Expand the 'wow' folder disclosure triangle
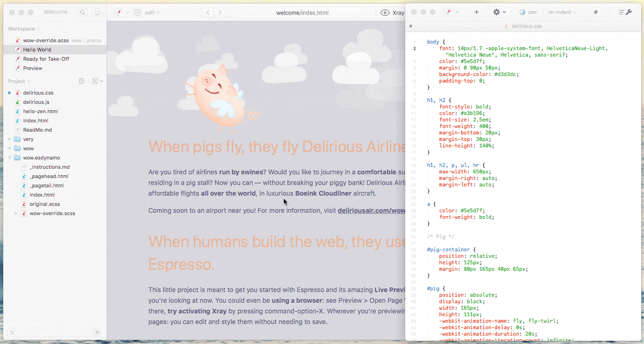The image size is (644, 344). click(x=10, y=148)
